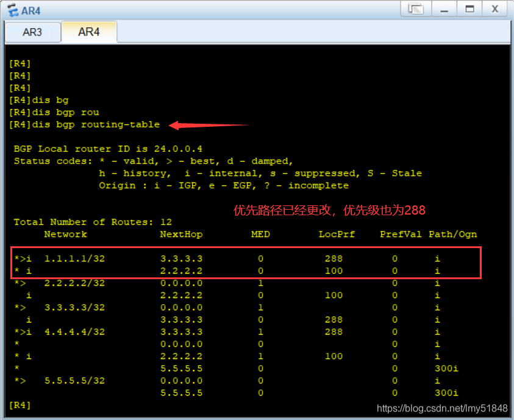Click the '[R4]dis bg' command line
The image size is (514, 420).
pyautogui.click(x=39, y=101)
